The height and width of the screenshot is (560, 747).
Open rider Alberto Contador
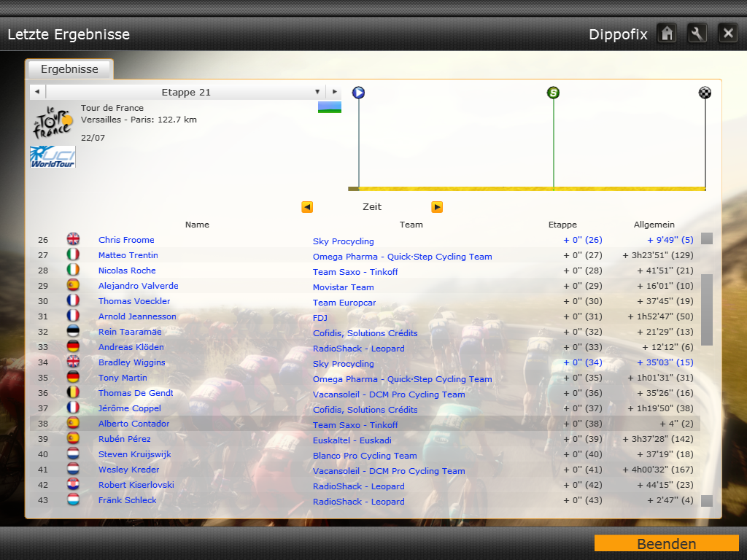pos(133,424)
